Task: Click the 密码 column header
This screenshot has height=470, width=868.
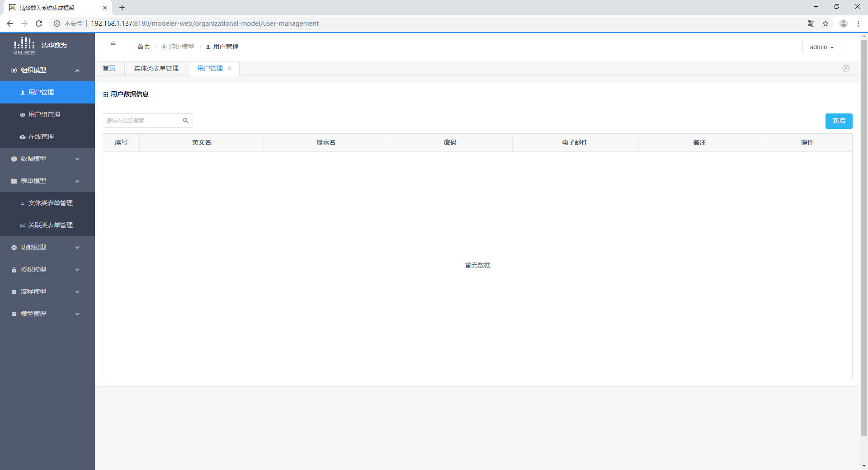Action: (x=450, y=142)
